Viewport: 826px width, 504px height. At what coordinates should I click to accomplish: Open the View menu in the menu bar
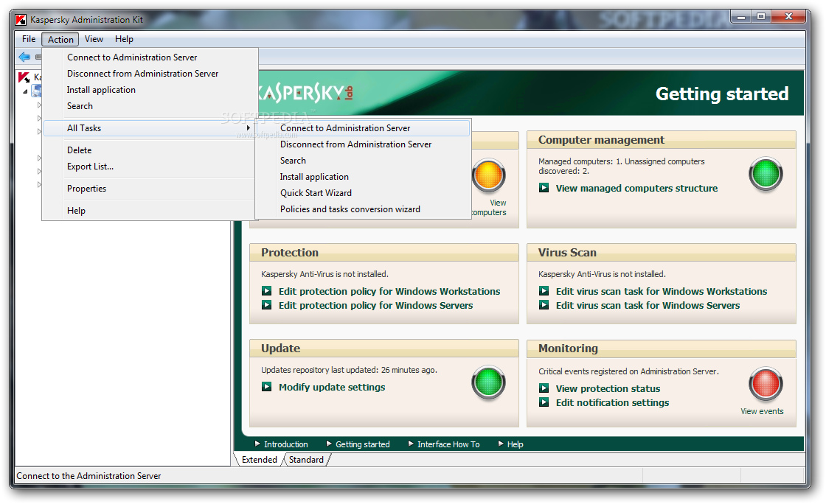pos(94,39)
